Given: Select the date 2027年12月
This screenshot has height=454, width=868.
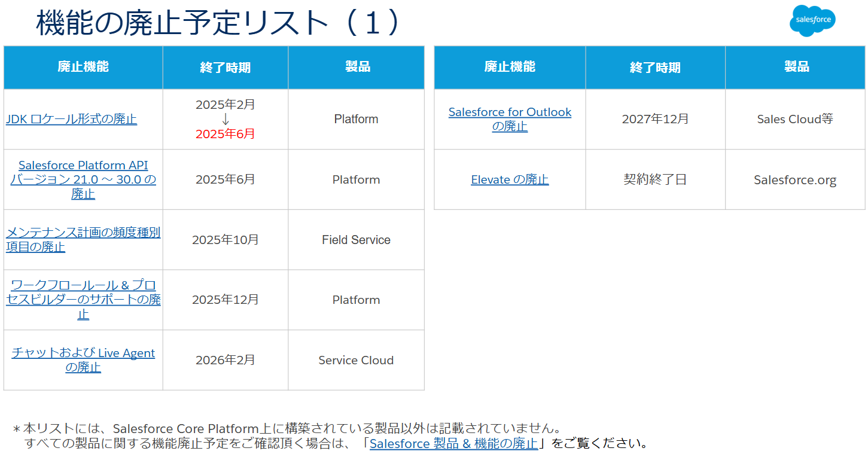Looking at the screenshot, I should (656, 119).
